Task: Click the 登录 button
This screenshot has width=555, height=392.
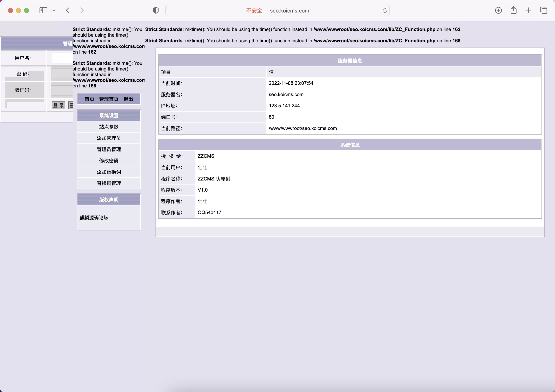Action: 58,105
